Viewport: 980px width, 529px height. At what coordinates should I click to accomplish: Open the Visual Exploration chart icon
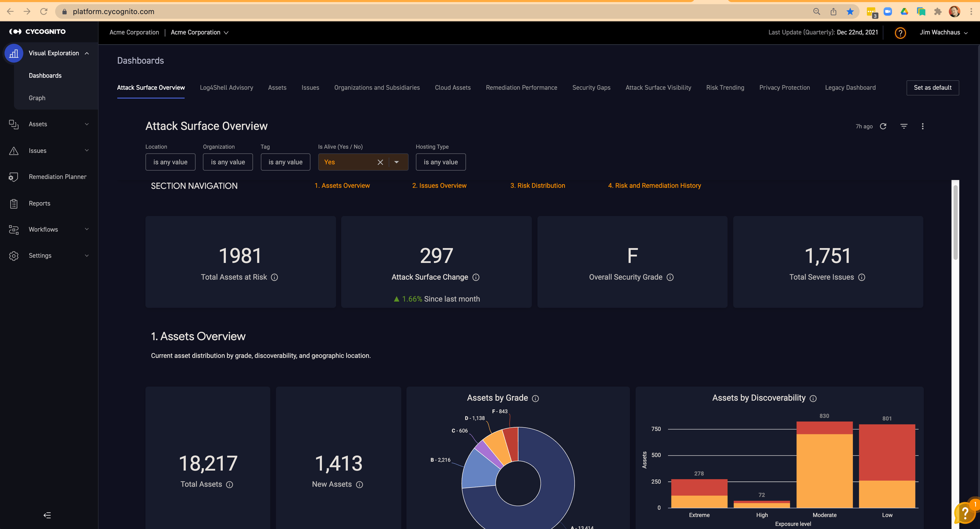[x=14, y=53]
